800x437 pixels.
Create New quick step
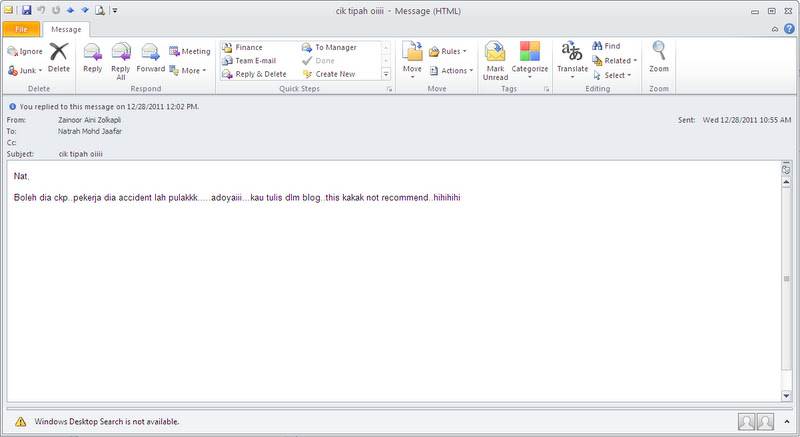(x=329, y=74)
